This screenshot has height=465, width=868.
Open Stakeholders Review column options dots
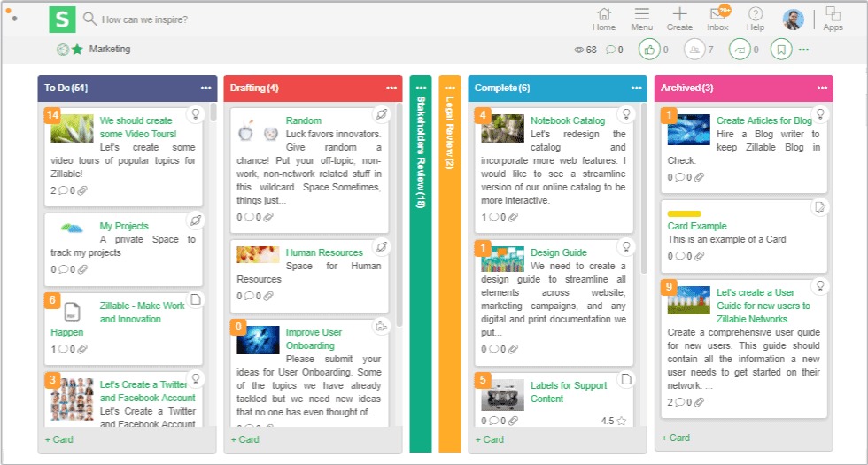point(421,88)
